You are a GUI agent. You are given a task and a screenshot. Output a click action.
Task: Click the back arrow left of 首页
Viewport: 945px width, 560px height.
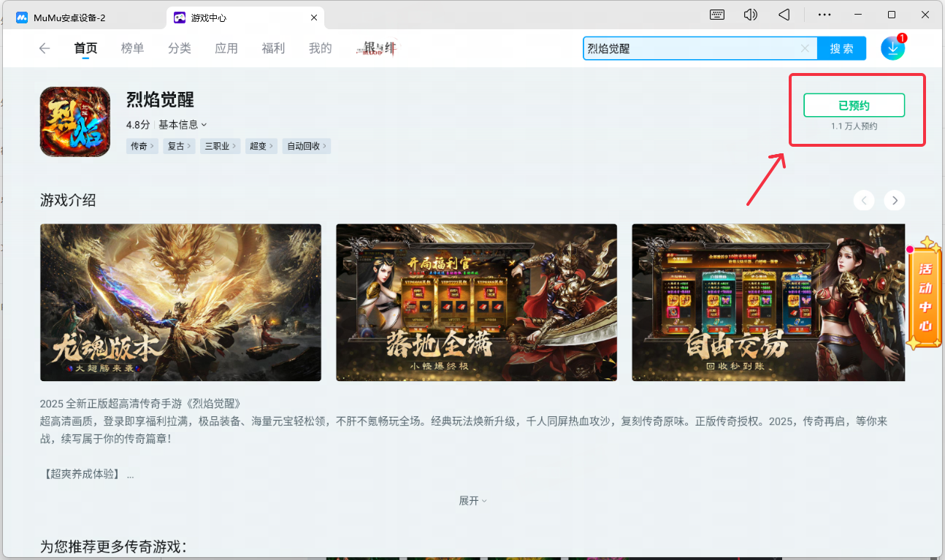(x=45, y=47)
